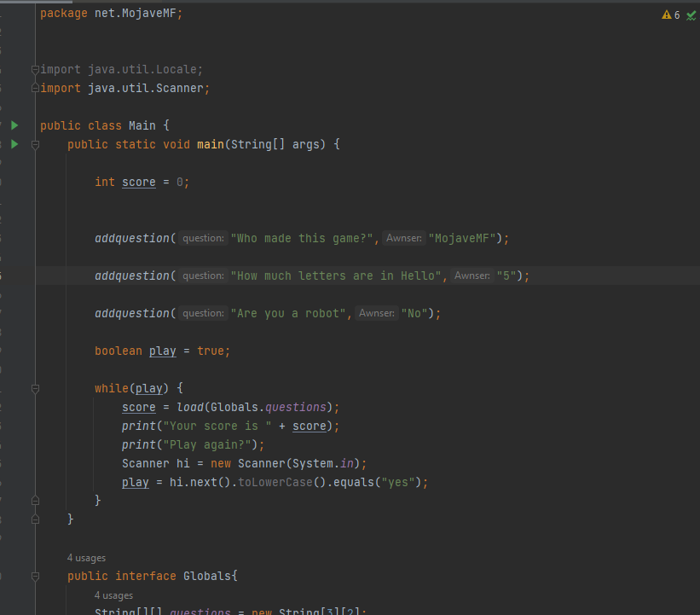Screen dimensions: 700x615
Task: Open the '4 usages' hint above questions array
Action: pyautogui.click(x=113, y=595)
